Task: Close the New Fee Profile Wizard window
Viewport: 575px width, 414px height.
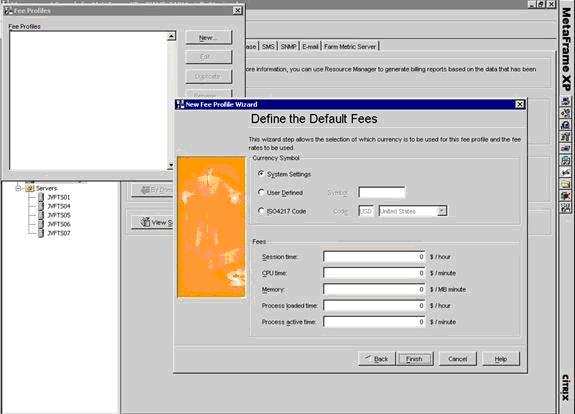Action: coord(520,105)
